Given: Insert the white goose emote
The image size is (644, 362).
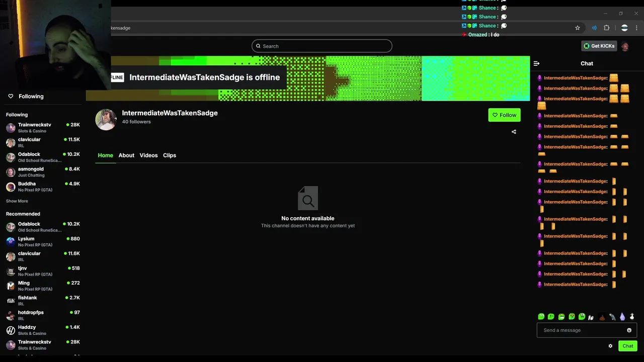Looking at the screenshot, I should point(632,317).
